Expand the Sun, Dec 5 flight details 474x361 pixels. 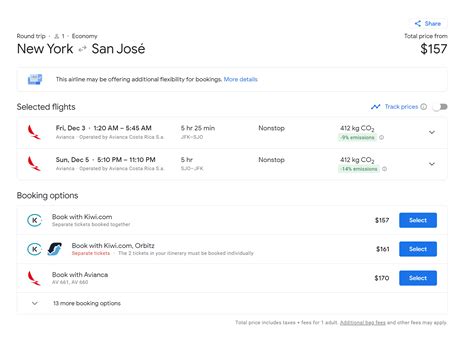pyautogui.click(x=432, y=164)
